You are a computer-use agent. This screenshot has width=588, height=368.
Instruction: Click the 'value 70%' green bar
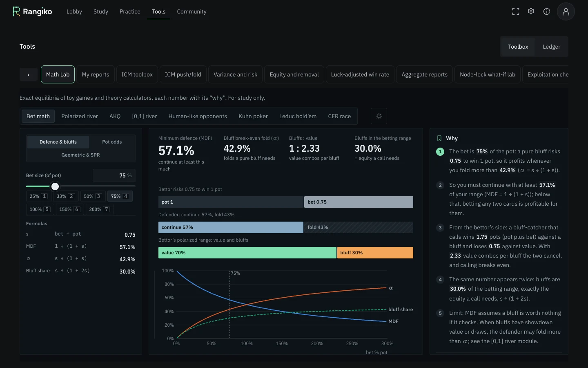[x=247, y=253]
